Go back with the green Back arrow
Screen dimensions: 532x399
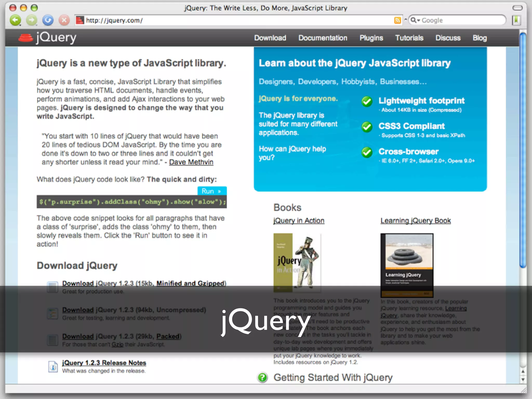15,20
